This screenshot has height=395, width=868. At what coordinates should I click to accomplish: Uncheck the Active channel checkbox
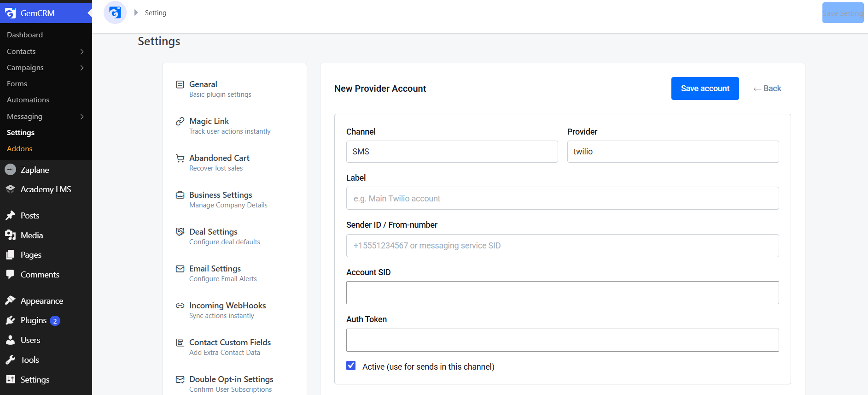[x=351, y=366]
